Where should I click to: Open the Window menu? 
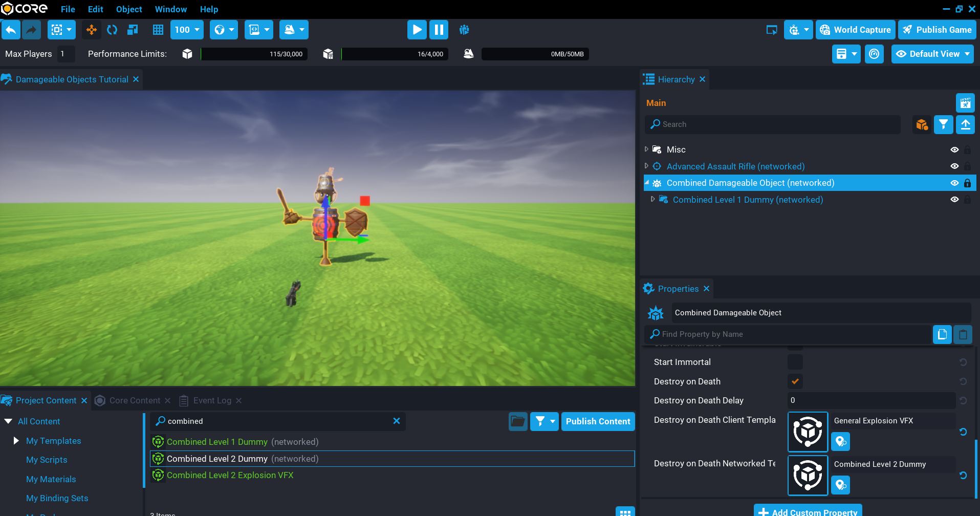coord(170,9)
